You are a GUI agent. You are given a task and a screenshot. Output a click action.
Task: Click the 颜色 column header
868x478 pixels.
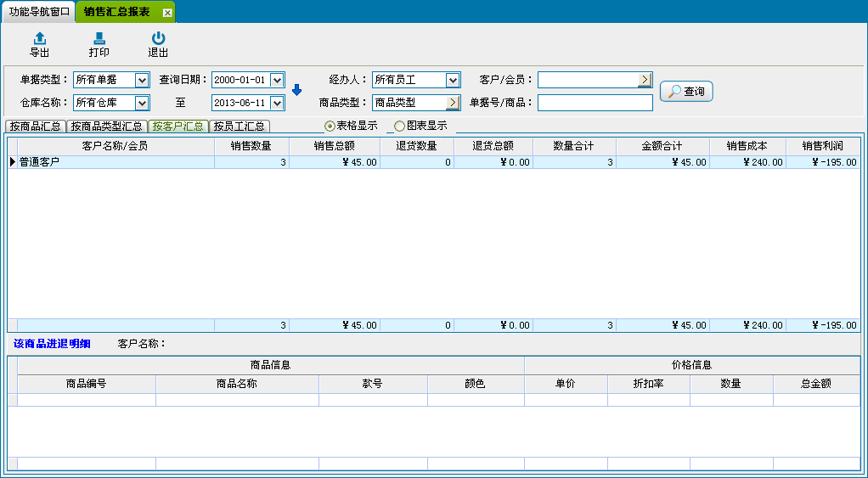coord(476,384)
